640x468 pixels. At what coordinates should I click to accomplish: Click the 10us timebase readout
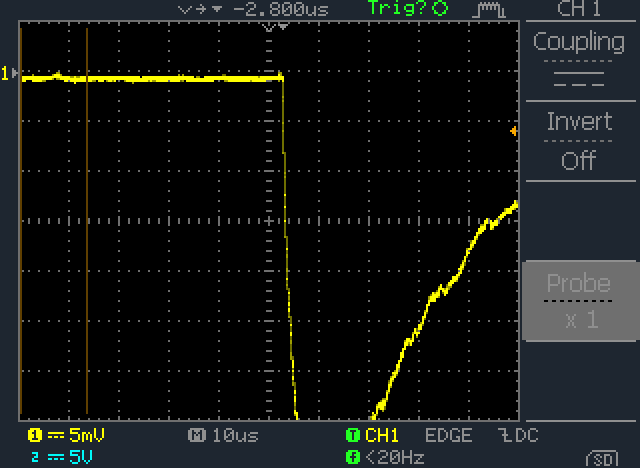click(x=236, y=435)
